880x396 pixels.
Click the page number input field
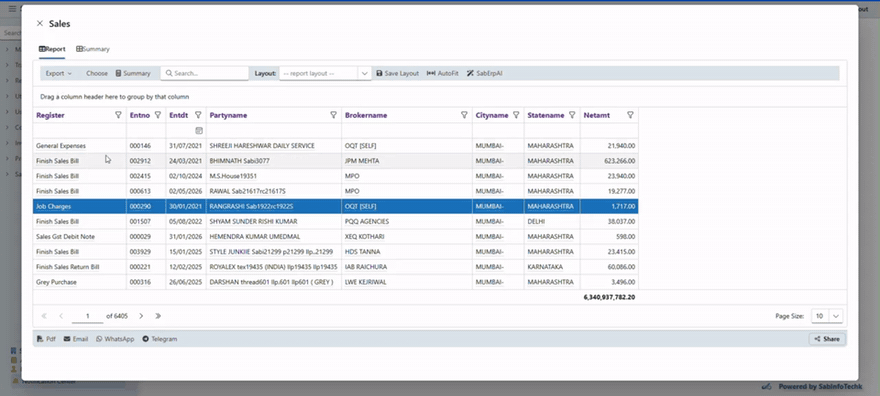point(88,316)
